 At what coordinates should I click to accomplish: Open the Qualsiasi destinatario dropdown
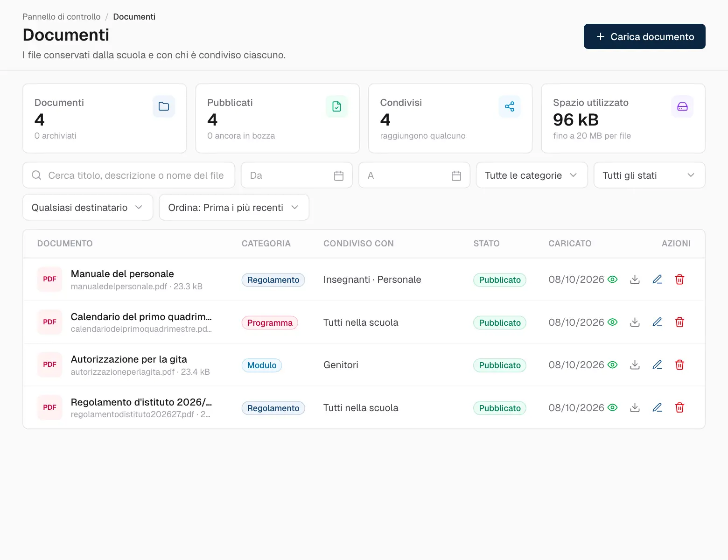click(88, 207)
